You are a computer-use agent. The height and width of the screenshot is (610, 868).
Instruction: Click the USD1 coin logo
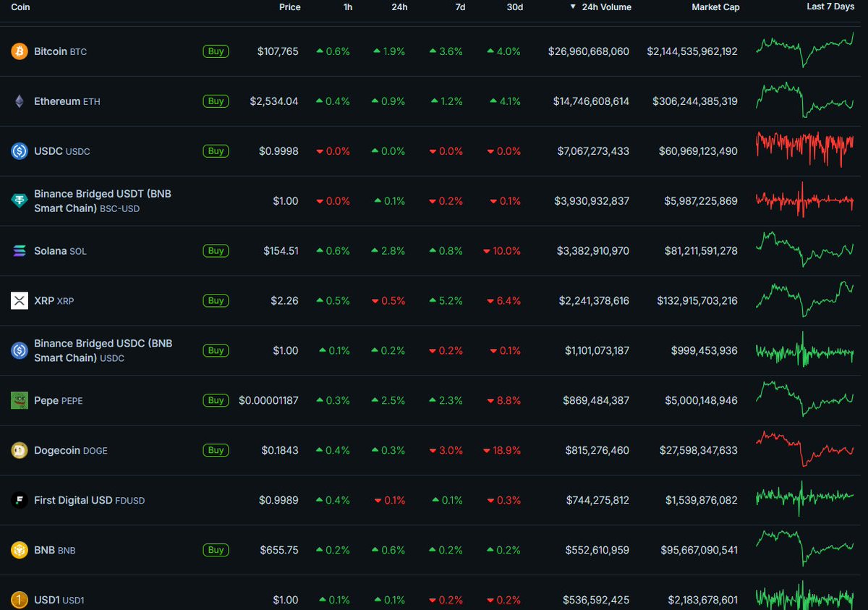20,600
